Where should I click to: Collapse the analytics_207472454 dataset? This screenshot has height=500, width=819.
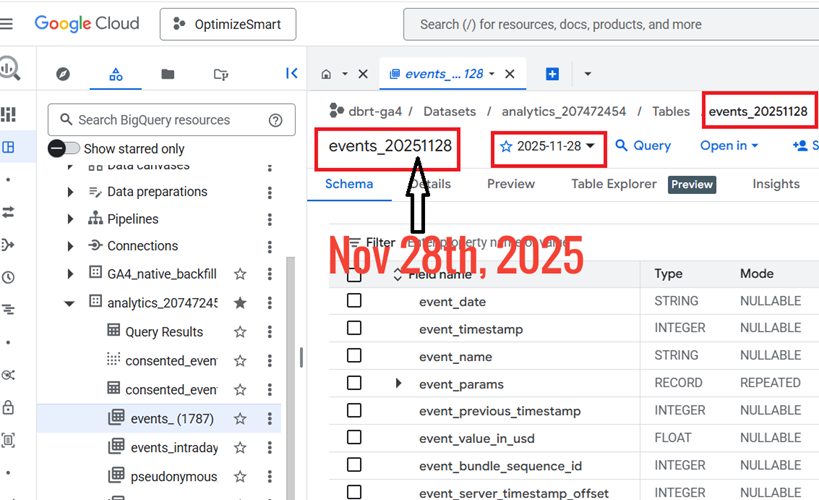69,303
